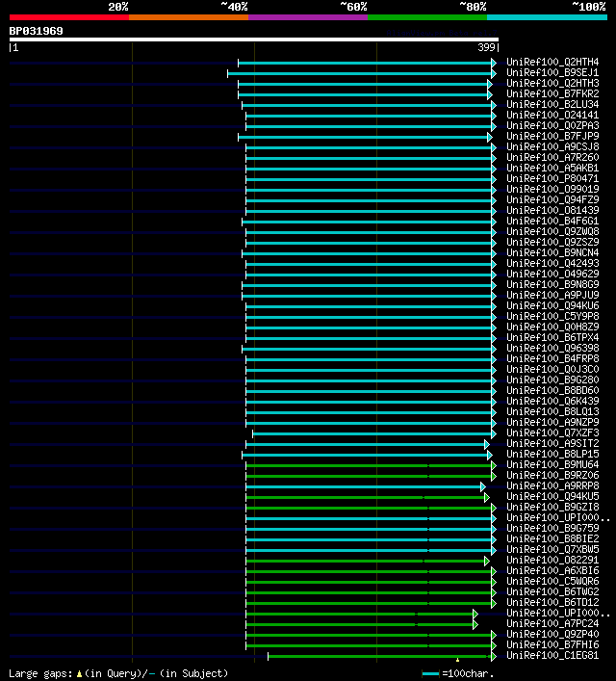The height and width of the screenshot is (681, 616).
Task: Select the UniRef100_A9SIT2 label
Action: tap(552, 443)
